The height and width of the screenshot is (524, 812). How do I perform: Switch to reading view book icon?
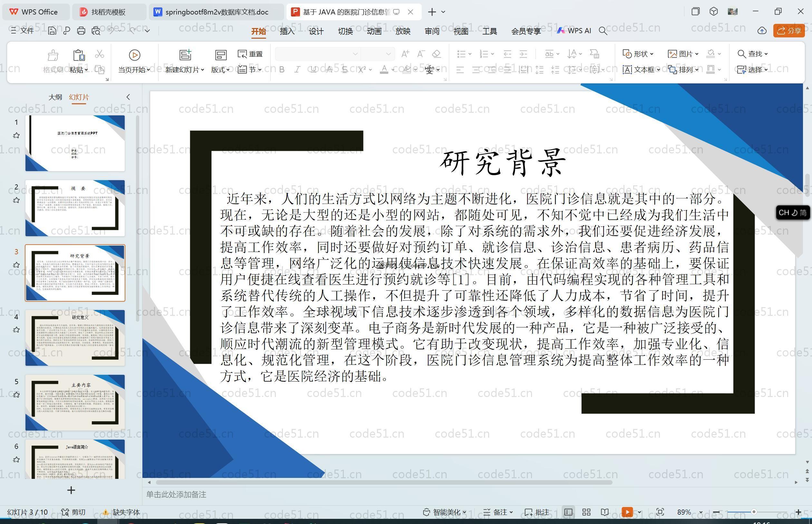tap(604, 512)
